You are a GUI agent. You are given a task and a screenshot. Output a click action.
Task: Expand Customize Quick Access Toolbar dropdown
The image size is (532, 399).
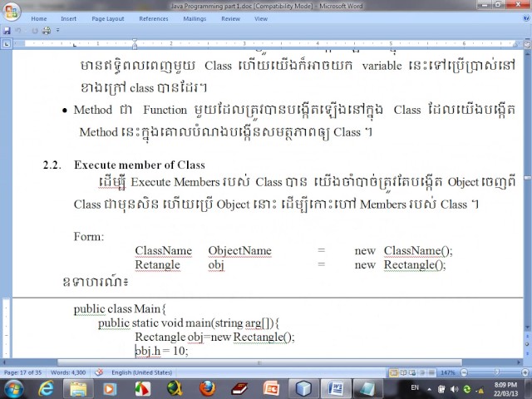(x=57, y=31)
